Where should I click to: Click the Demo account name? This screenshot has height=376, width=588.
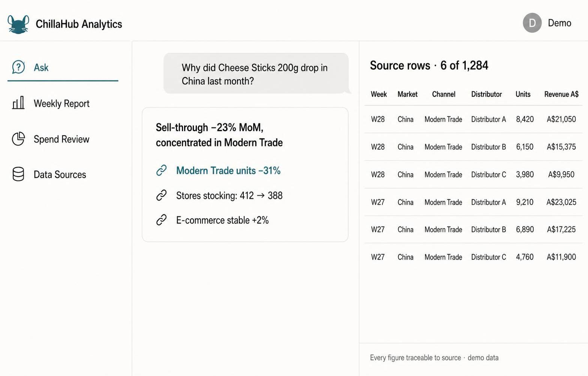[x=559, y=23]
